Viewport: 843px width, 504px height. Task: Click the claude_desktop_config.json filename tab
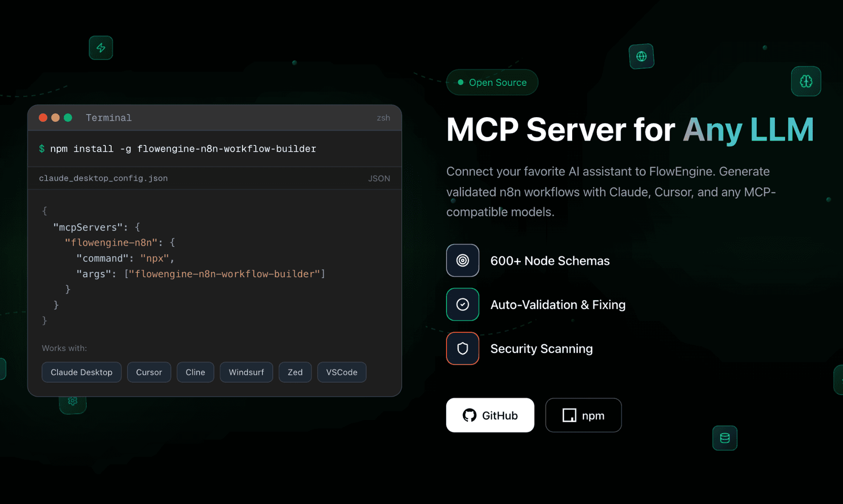coord(103,178)
